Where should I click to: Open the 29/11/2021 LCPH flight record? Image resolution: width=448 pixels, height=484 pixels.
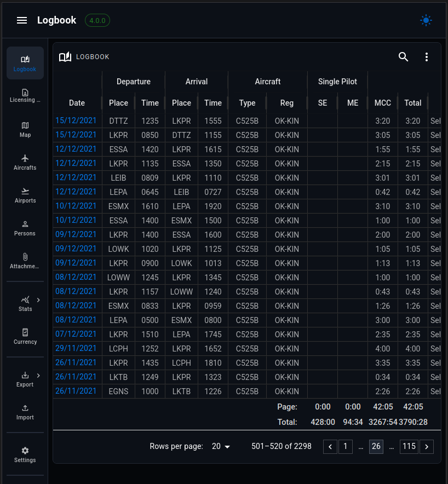coord(76,348)
